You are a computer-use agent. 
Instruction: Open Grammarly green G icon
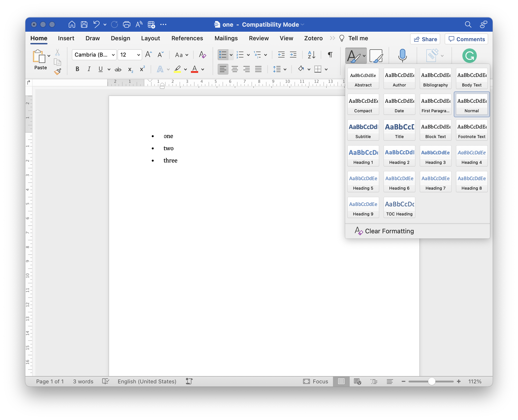[x=469, y=56]
